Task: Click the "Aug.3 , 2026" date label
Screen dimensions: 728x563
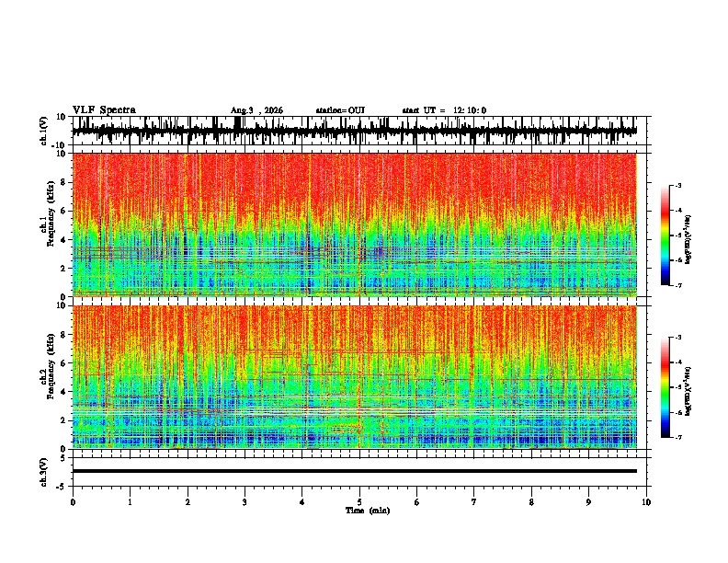Action: (256, 110)
